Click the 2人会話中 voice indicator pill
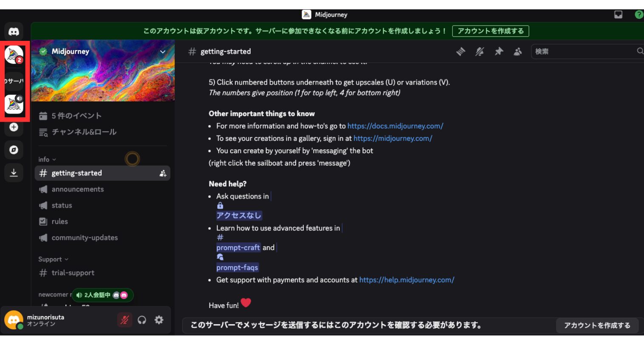Screen dimensions: 644x345 [x=102, y=295]
